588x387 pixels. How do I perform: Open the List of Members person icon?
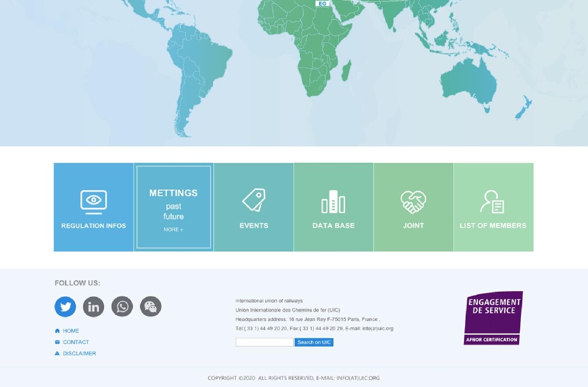pyautogui.click(x=493, y=202)
